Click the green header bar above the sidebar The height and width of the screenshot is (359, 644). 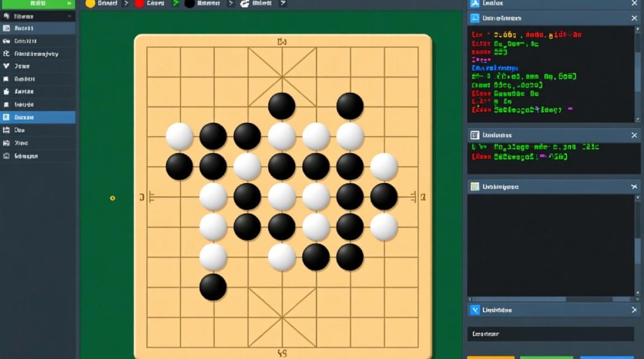point(37,4)
